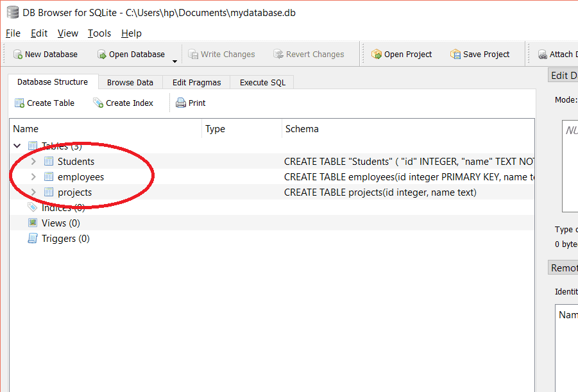Open the dropdown arrow beside Open Database
Screen dimensions: 578x392
click(174, 62)
